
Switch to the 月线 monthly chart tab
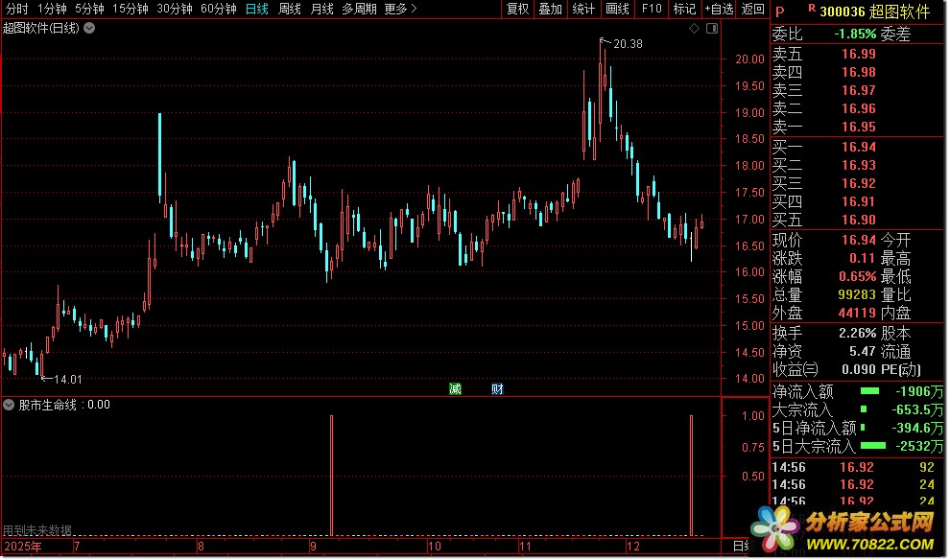click(x=321, y=9)
